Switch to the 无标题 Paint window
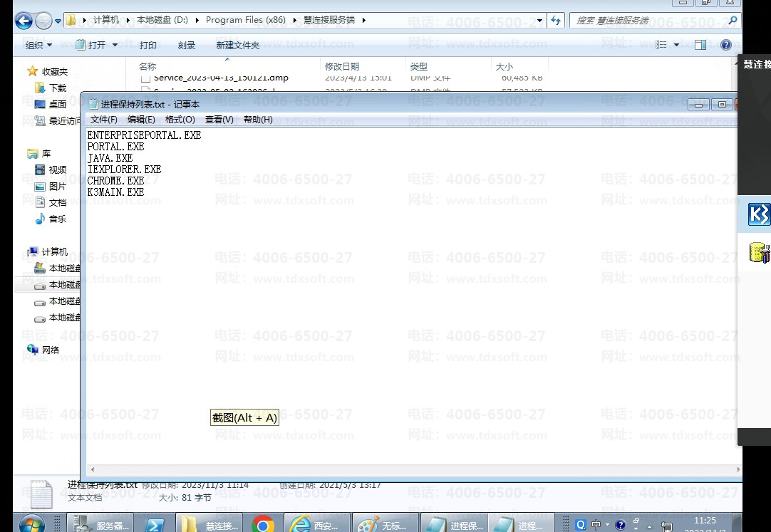 click(x=385, y=524)
